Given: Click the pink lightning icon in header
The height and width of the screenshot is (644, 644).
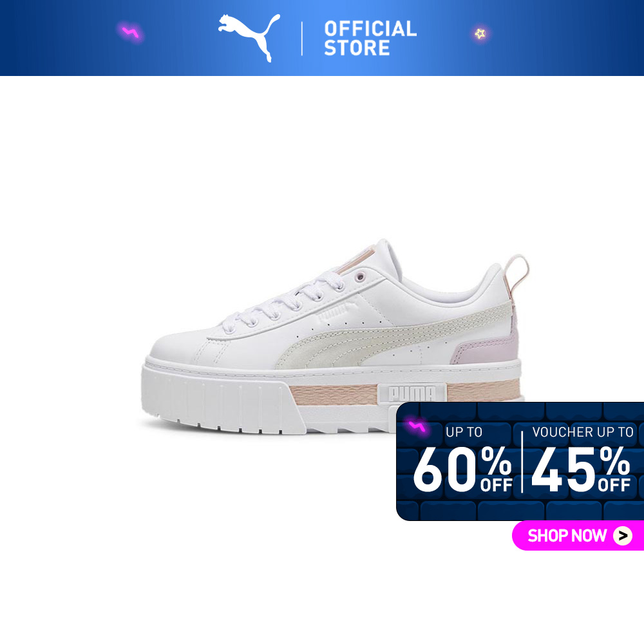Looking at the screenshot, I should 131,32.
